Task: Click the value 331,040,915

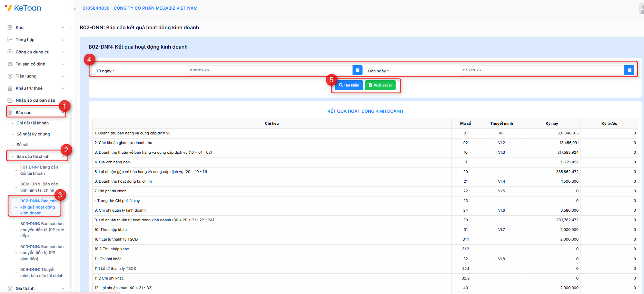Action: pyautogui.click(x=568, y=133)
